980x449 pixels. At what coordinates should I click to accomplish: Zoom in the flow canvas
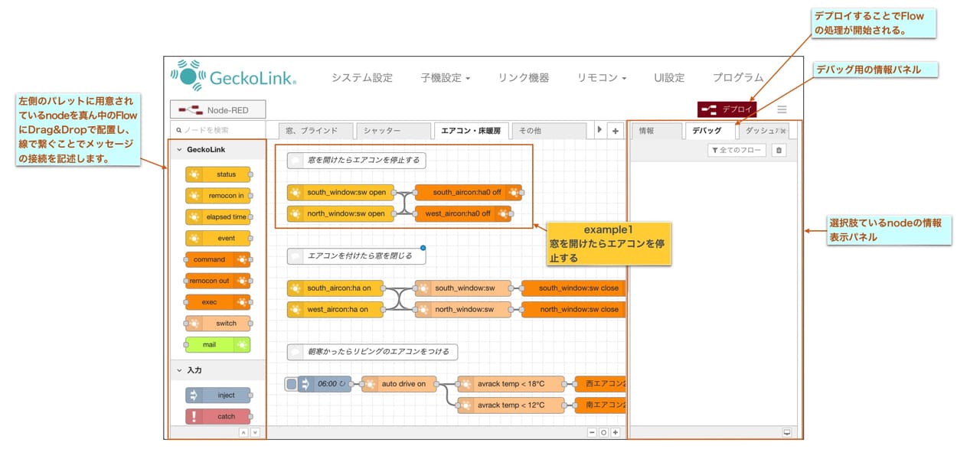tap(615, 432)
